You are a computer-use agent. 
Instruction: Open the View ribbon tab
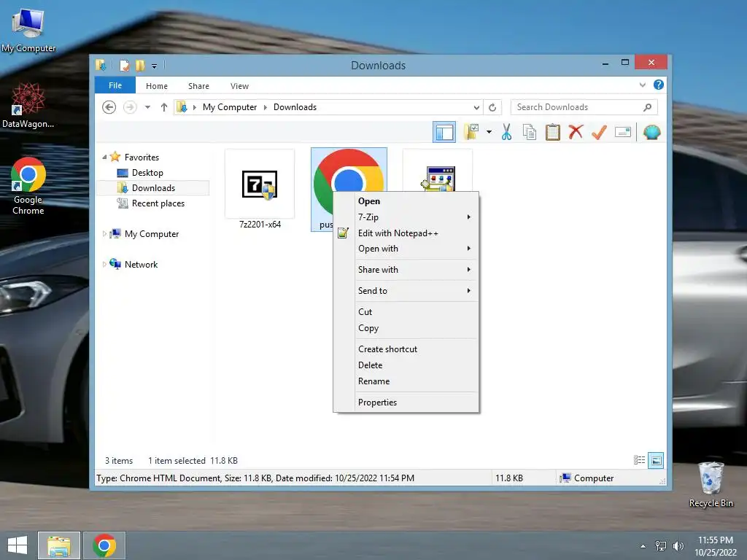[x=239, y=86]
